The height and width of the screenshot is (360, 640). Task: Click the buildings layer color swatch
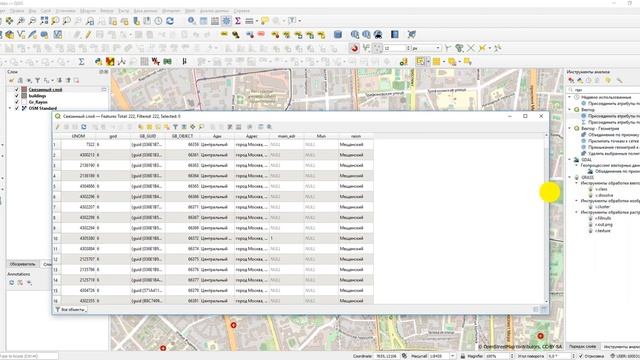24,96
